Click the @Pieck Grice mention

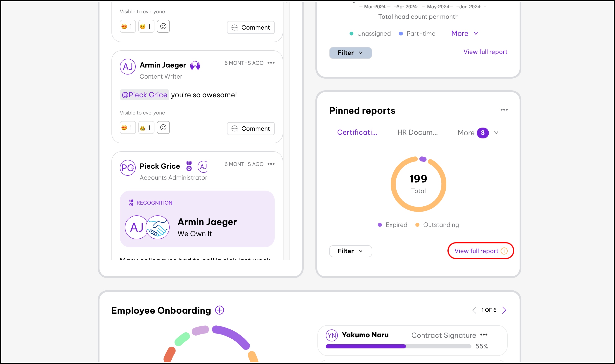[144, 95]
